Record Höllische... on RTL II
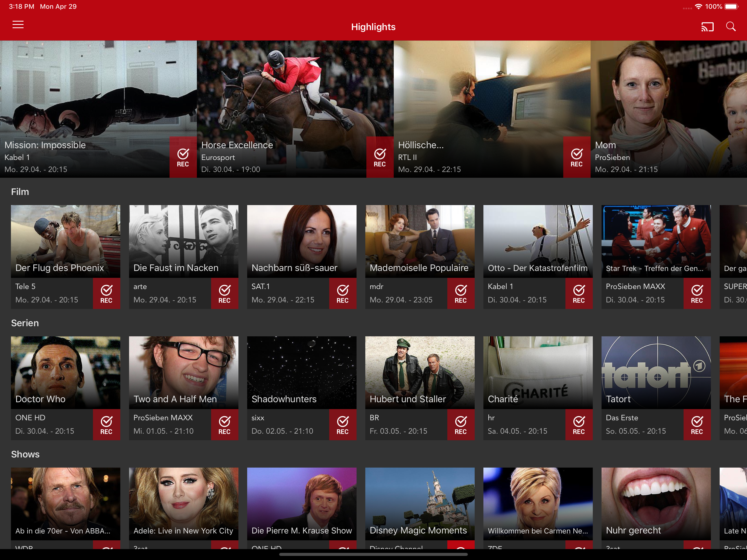The image size is (747, 560). [576, 157]
